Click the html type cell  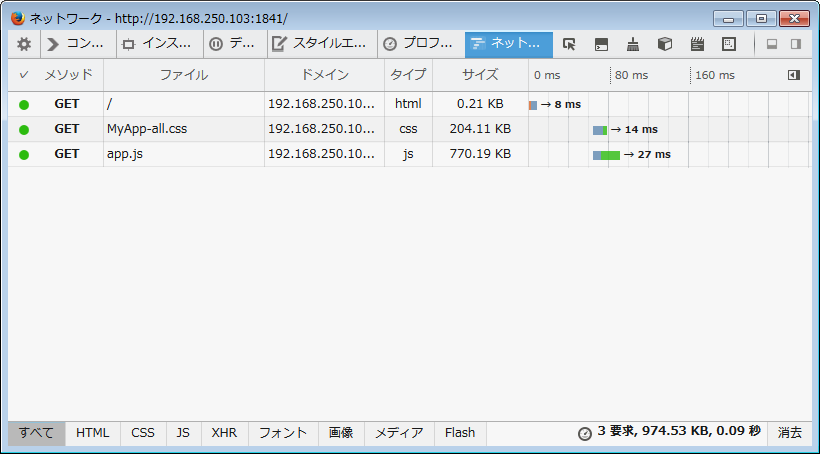click(408, 104)
